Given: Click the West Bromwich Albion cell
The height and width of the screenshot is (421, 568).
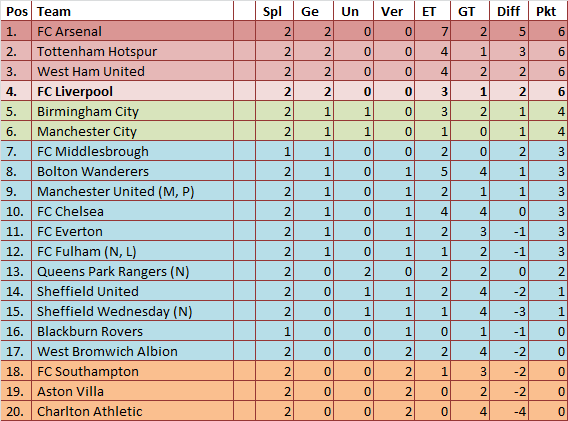Looking at the screenshot, I should 133,351.
